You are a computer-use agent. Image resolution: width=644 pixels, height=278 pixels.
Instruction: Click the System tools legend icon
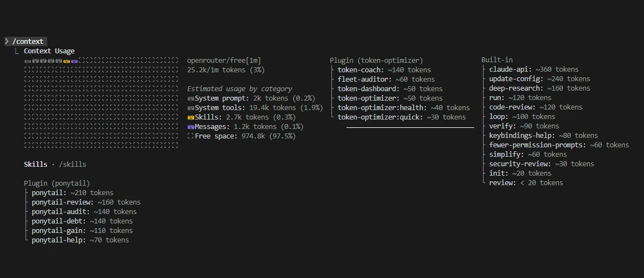(x=190, y=108)
